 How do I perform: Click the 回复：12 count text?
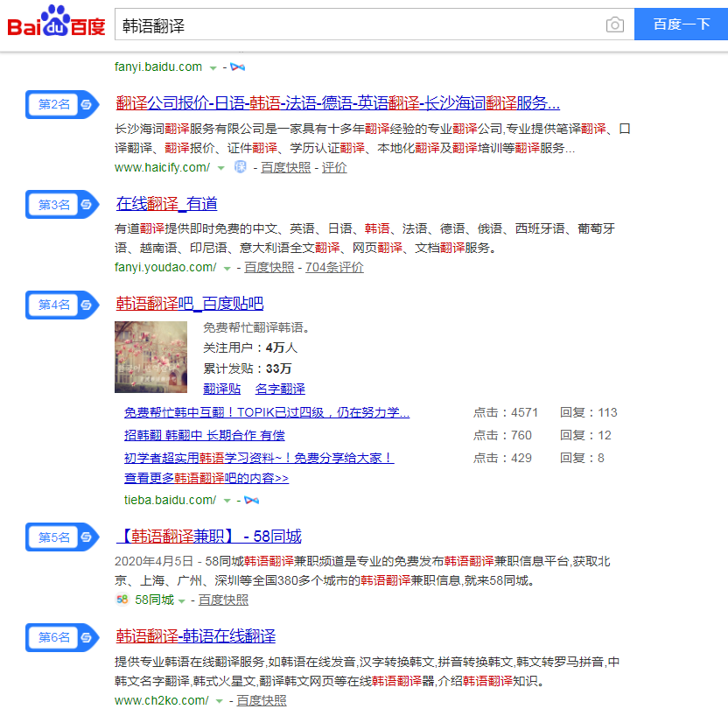click(x=585, y=435)
